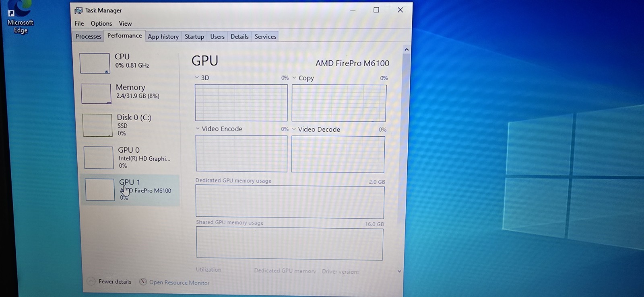Open the Options menu

tap(101, 23)
